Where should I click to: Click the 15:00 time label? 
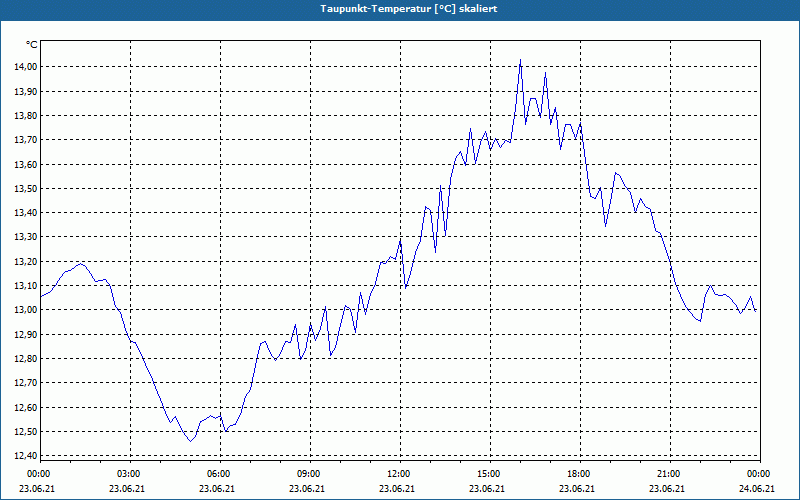click(x=488, y=474)
